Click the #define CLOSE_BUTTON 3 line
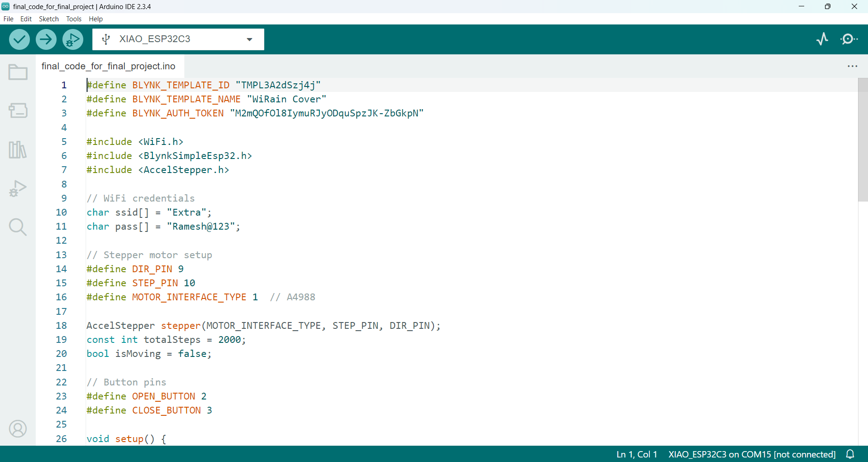 coord(149,410)
